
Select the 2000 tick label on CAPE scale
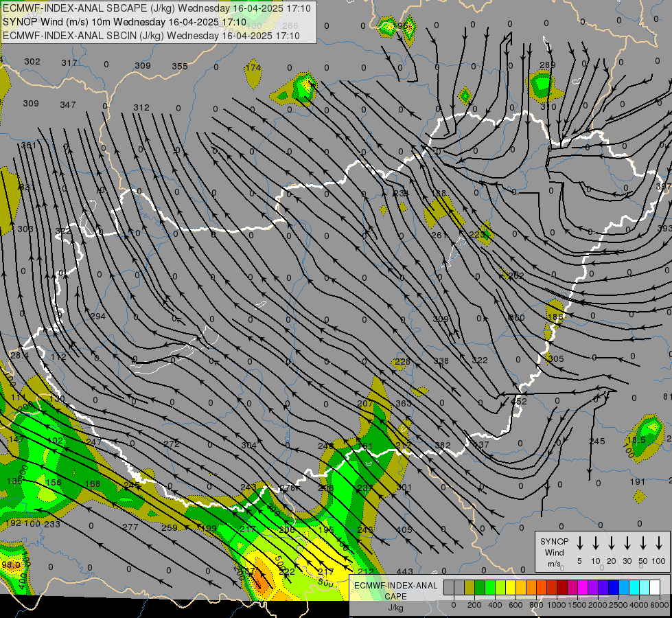(597, 605)
